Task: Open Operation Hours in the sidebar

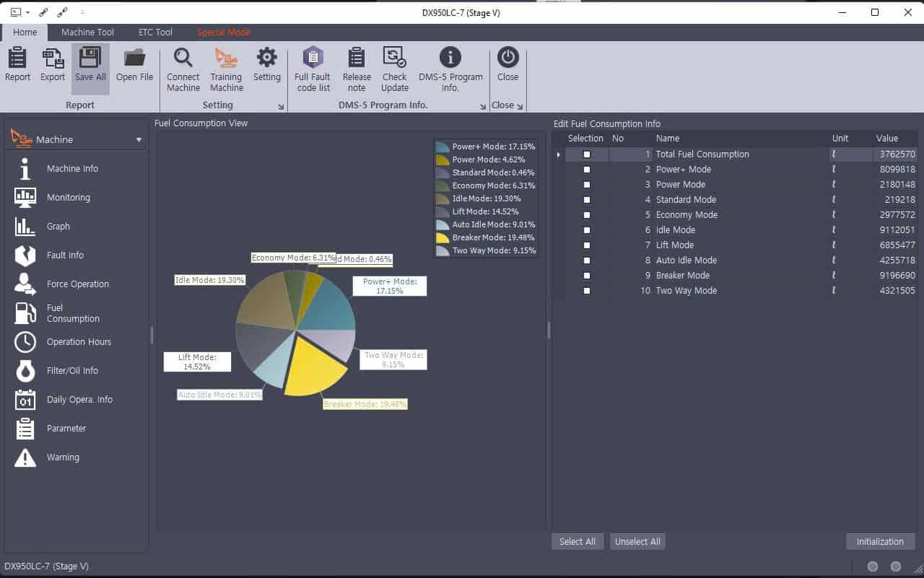Action: click(x=79, y=342)
